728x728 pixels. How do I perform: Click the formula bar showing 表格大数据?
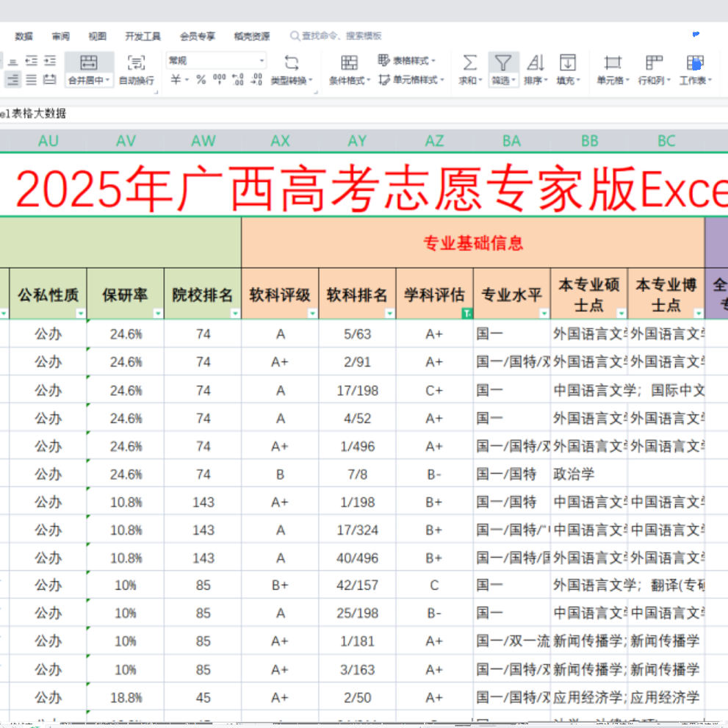tap(364, 113)
